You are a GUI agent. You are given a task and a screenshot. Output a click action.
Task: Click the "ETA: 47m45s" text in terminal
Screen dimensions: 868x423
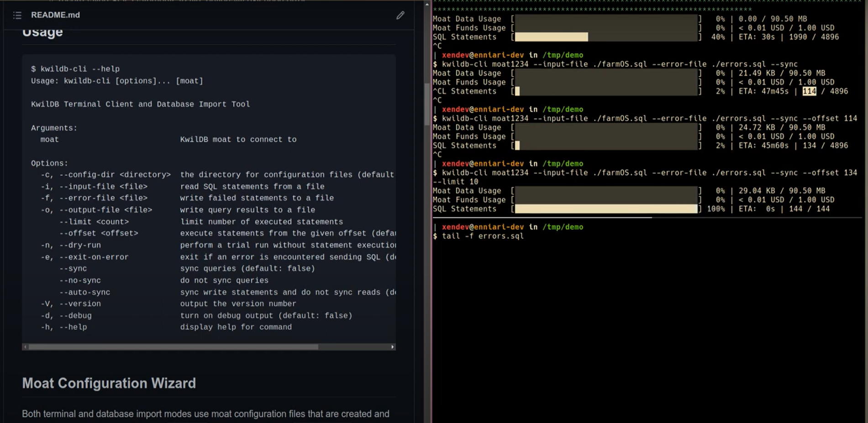pyautogui.click(x=763, y=91)
